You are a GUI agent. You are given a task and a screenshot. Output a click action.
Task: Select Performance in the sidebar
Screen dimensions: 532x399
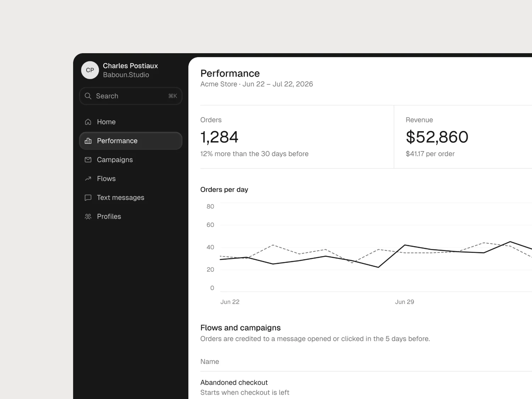point(131,141)
